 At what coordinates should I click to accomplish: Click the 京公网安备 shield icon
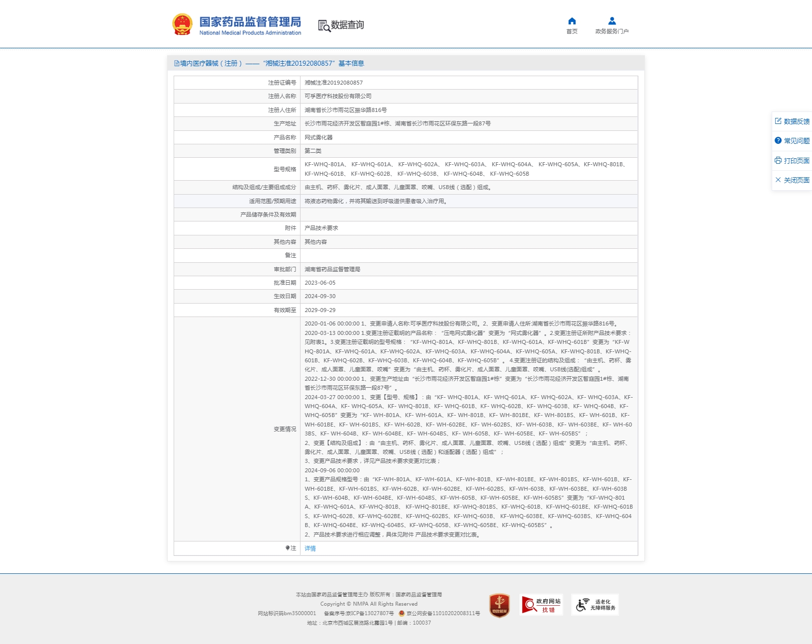click(401, 613)
